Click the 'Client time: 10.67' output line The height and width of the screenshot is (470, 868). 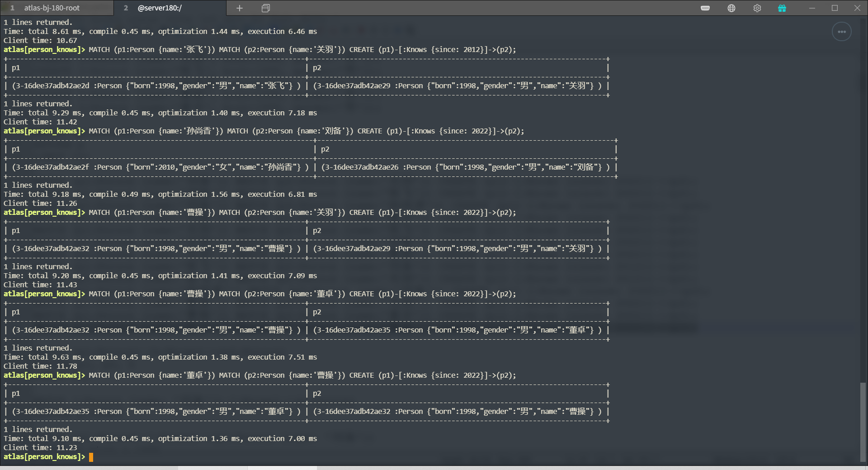click(x=41, y=41)
